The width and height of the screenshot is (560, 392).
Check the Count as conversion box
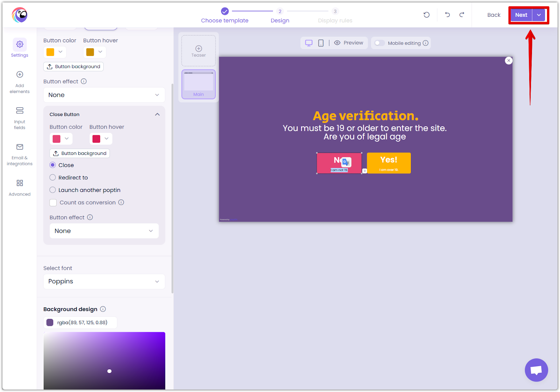click(53, 203)
